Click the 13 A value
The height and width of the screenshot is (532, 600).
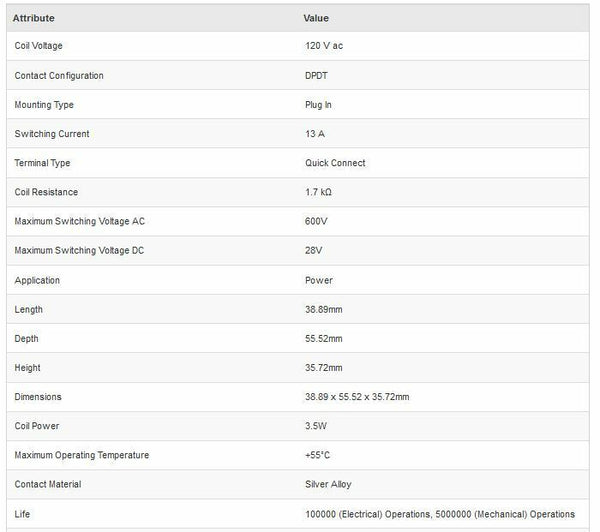(314, 134)
